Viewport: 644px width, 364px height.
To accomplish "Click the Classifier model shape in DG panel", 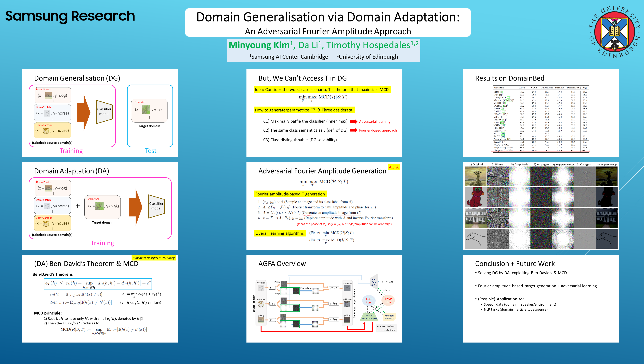I will [104, 112].
